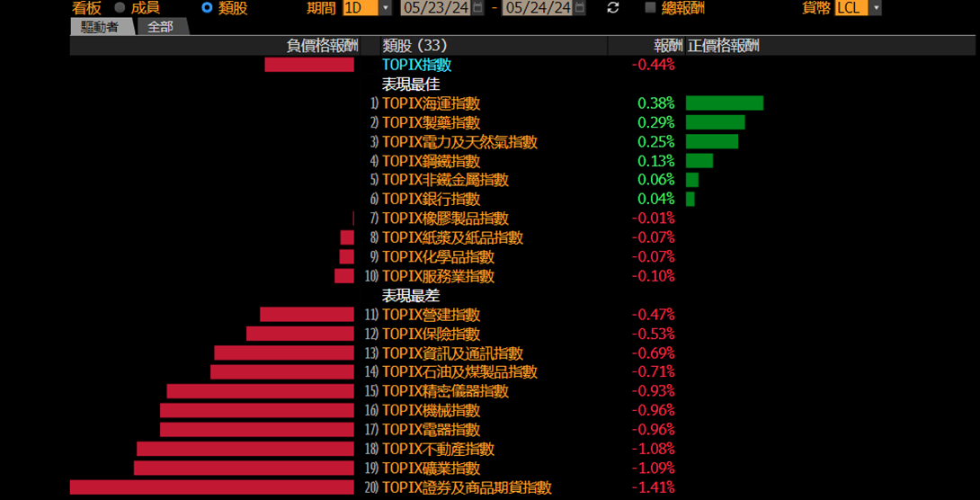Open TOPIX電器指數 row
This screenshot has height=500, width=980.
tap(432, 429)
